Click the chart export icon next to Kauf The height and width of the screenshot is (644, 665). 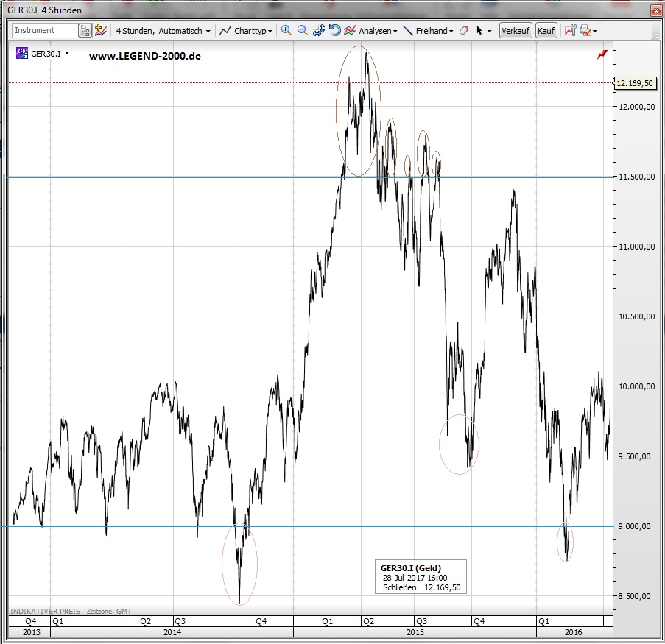[569, 31]
